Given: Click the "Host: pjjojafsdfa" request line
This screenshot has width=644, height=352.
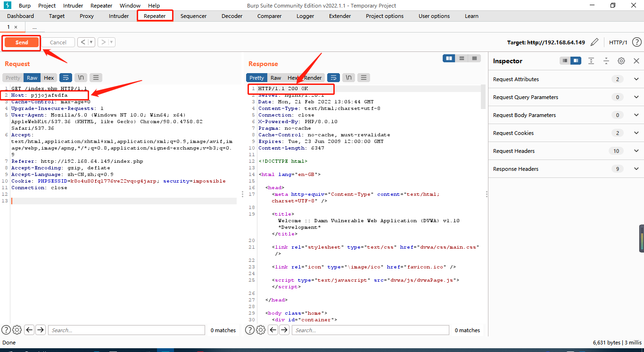Looking at the screenshot, I should pyautogui.click(x=40, y=95).
